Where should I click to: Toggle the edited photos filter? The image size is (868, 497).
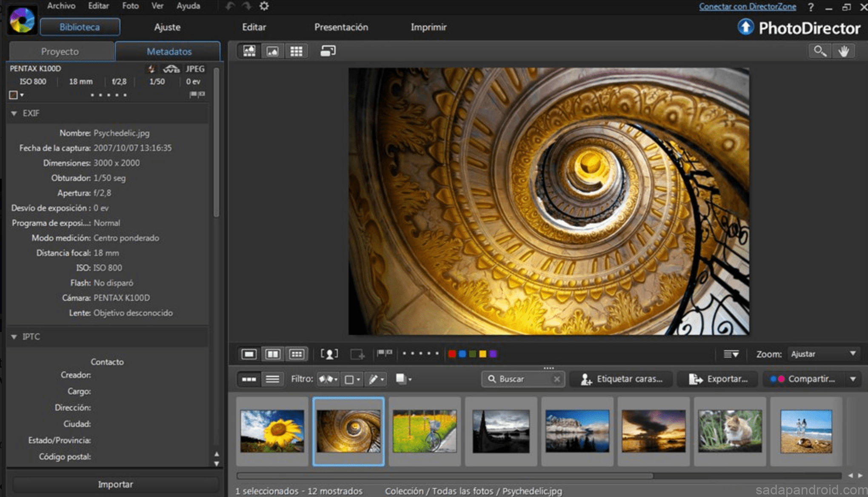[x=376, y=379]
